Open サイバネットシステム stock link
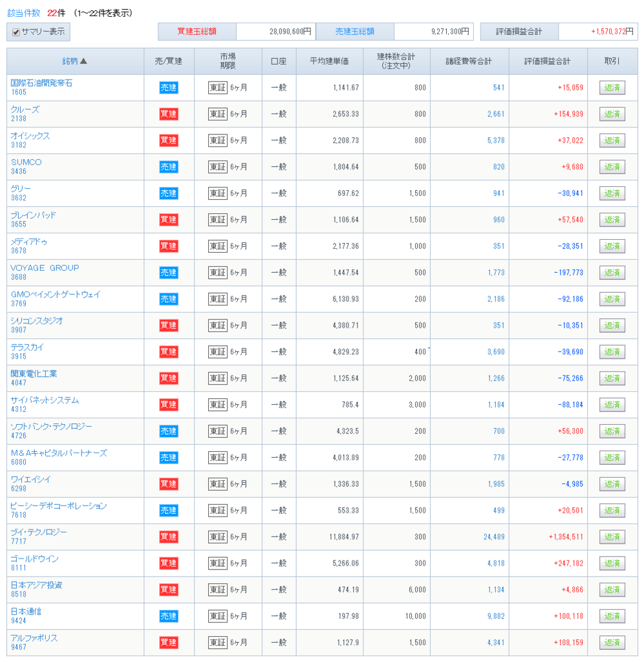The height and width of the screenshot is (662, 644). 45,400
